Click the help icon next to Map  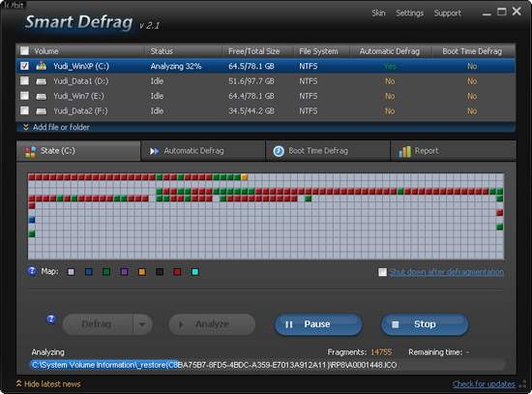(32, 271)
